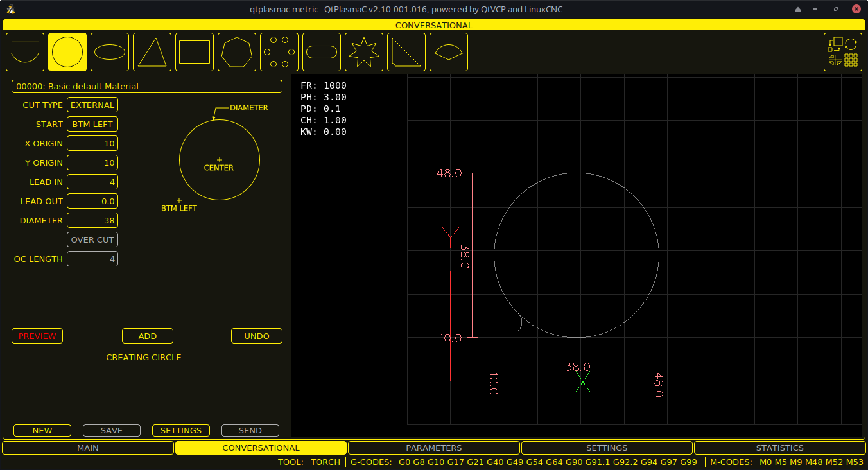The height and width of the screenshot is (470, 868).
Task: Select the Triangle shape tool
Action: coord(152,51)
